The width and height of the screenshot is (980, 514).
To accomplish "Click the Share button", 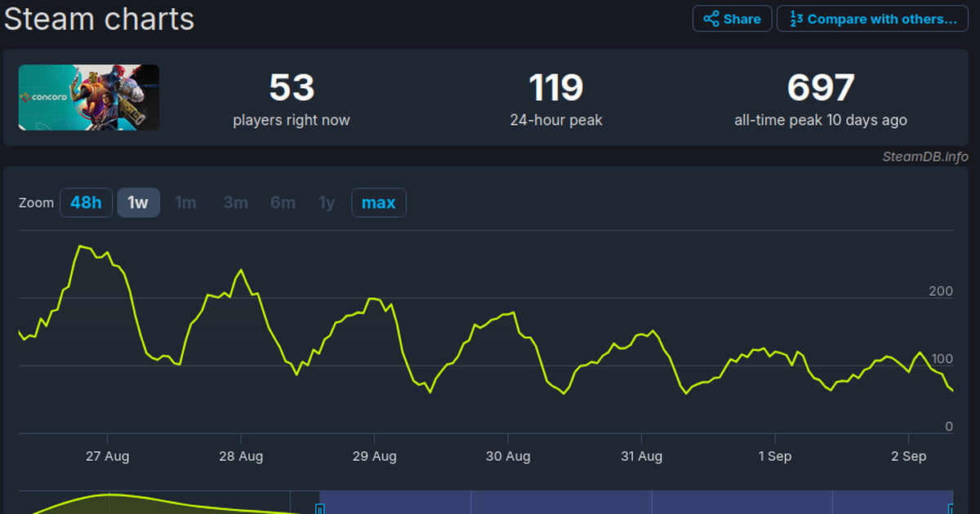I will tap(732, 19).
